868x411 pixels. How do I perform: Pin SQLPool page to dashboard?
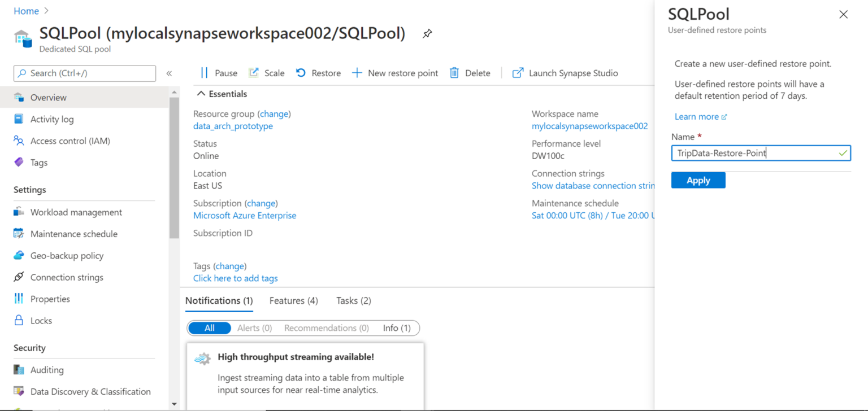[427, 34]
